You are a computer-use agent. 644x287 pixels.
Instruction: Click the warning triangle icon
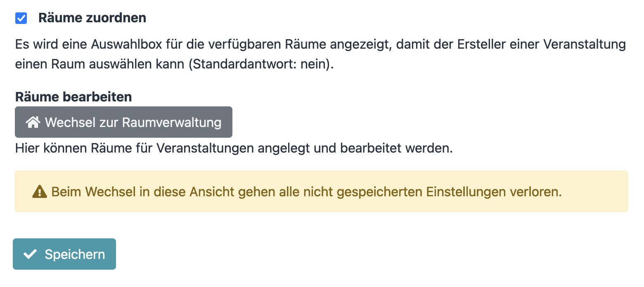pyautogui.click(x=40, y=191)
